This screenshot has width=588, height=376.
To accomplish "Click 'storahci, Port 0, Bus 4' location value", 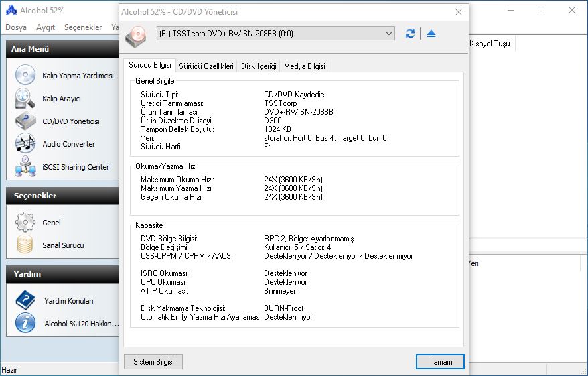I will click(325, 138).
